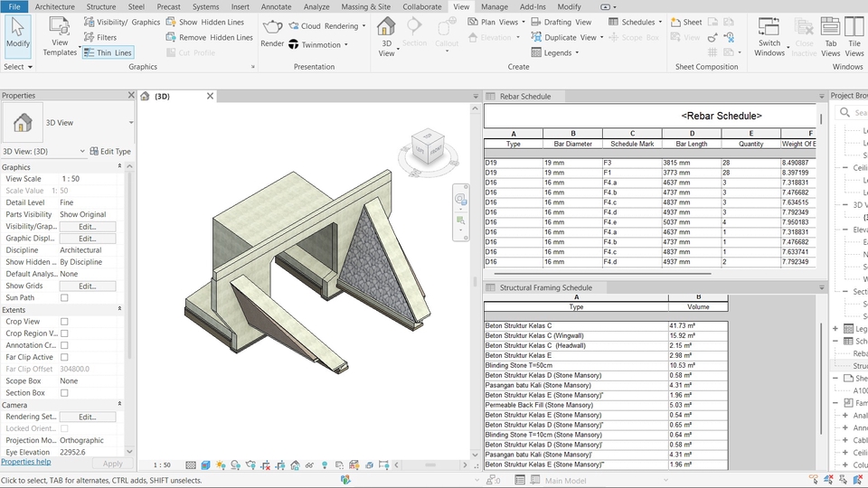The height and width of the screenshot is (488, 868).
Task: Click Edit button for Visibility/Graphics
Action: coord(87,227)
